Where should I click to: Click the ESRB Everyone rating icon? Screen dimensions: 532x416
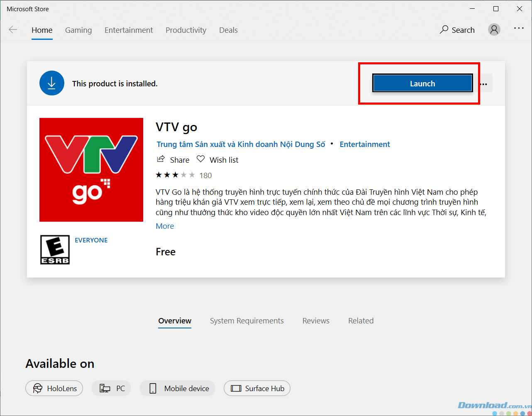(x=55, y=250)
